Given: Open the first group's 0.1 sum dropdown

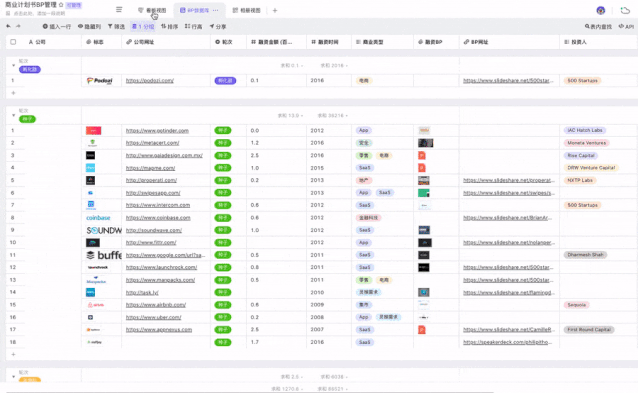Looking at the screenshot, I should tap(292, 66).
